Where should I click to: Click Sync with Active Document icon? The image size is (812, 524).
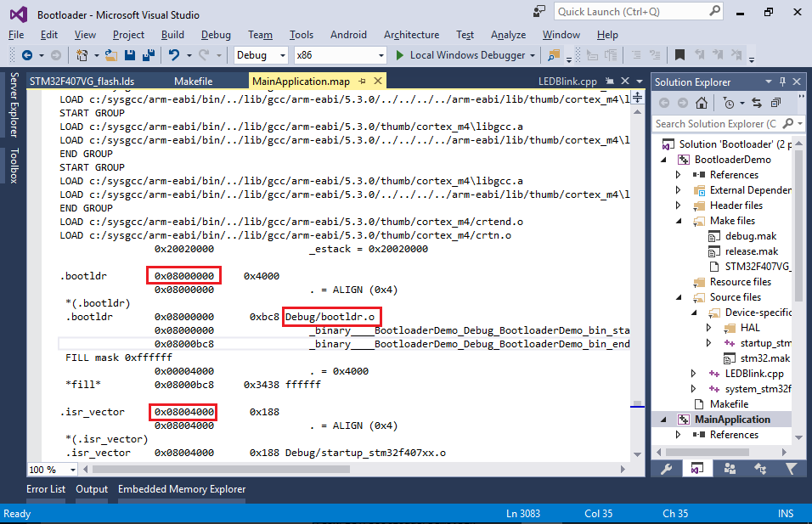tap(757, 103)
